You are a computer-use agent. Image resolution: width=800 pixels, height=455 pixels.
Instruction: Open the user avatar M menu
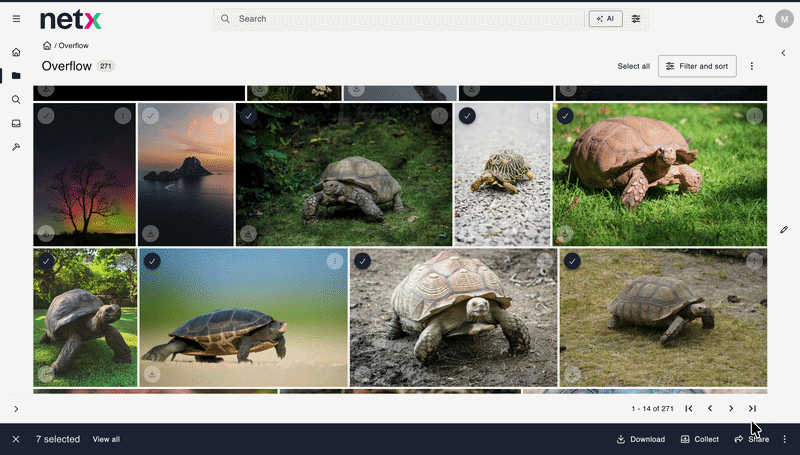[x=784, y=19]
